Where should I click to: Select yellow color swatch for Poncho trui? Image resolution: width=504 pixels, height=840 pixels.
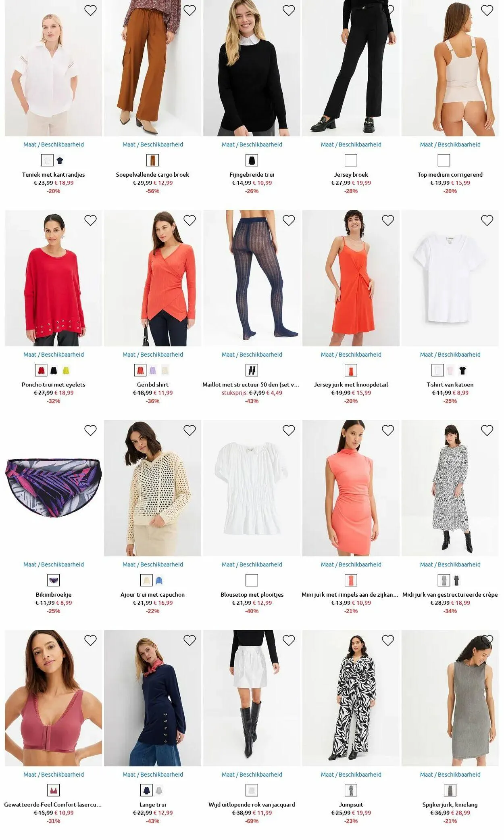pos(66,370)
